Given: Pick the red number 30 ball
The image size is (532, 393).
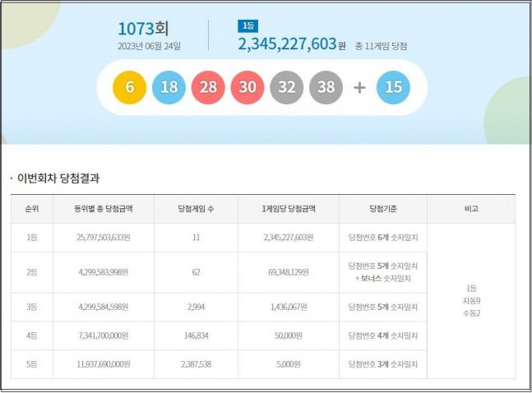Looking at the screenshot, I should (247, 87).
